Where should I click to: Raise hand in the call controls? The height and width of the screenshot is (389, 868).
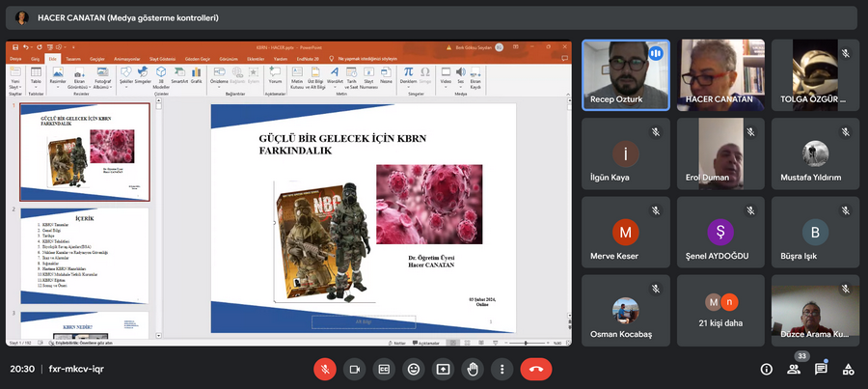[473, 369]
